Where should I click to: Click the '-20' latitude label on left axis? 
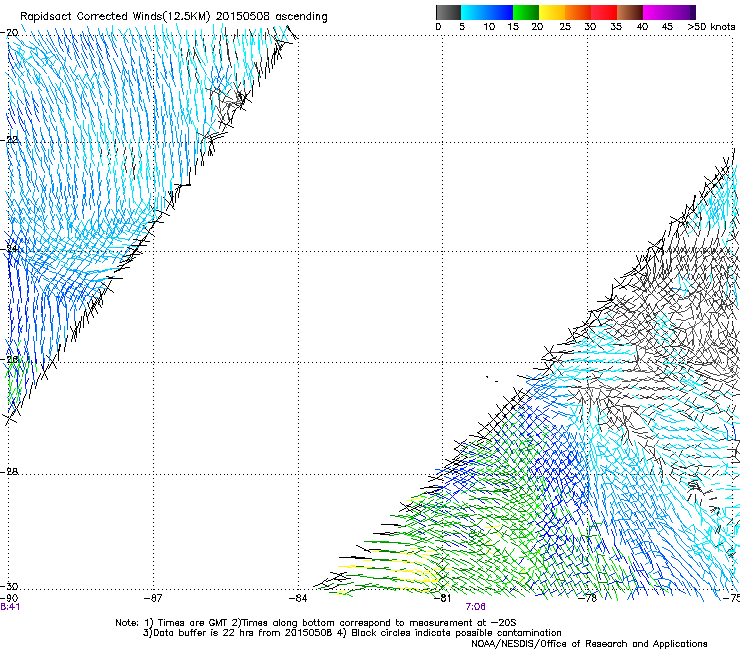coord(9,33)
